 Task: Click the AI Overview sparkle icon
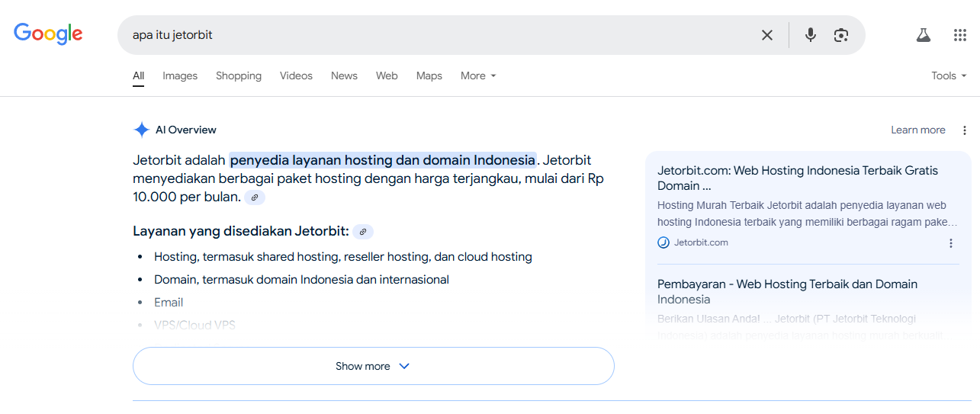[x=141, y=130]
